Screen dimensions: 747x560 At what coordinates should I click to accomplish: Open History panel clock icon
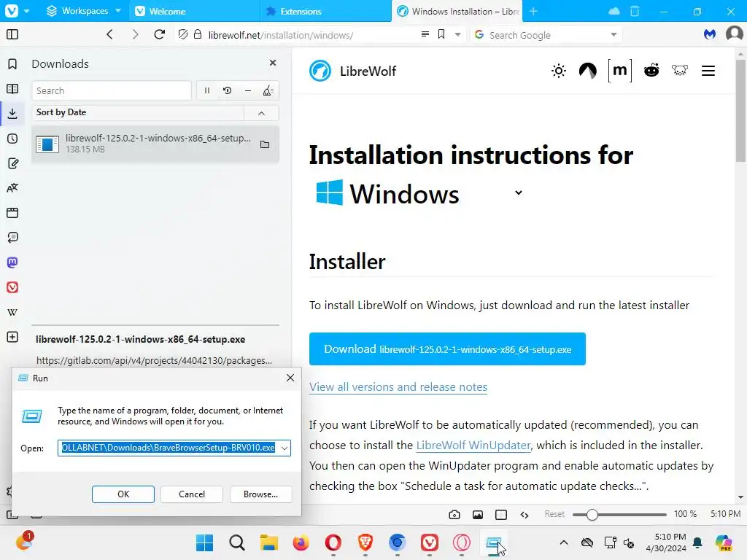[12, 139]
